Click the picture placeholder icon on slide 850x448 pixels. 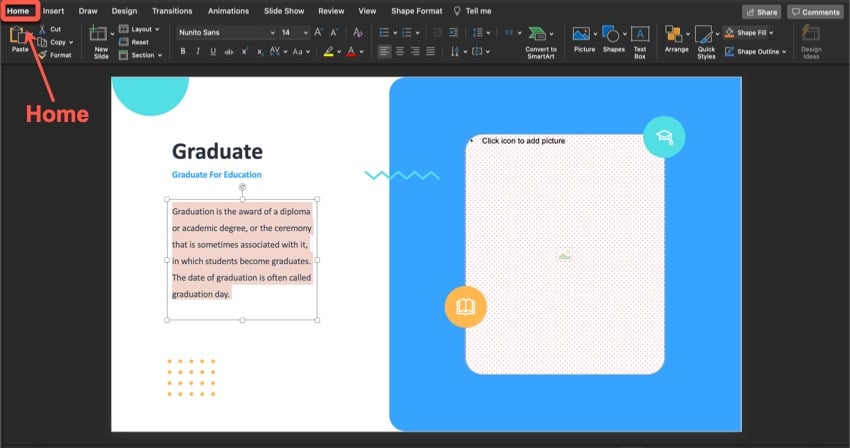coord(565,256)
